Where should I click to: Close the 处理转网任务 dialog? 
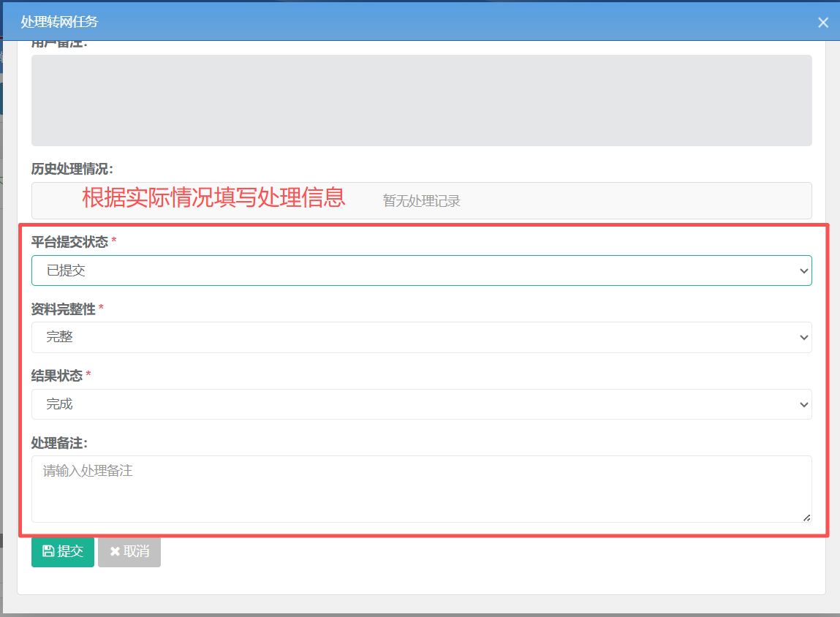pos(822,23)
